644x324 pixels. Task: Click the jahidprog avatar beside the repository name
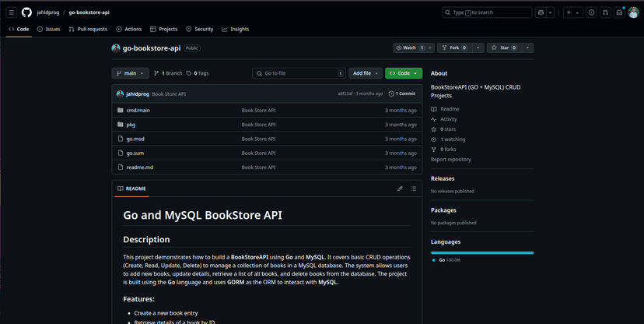pos(116,48)
